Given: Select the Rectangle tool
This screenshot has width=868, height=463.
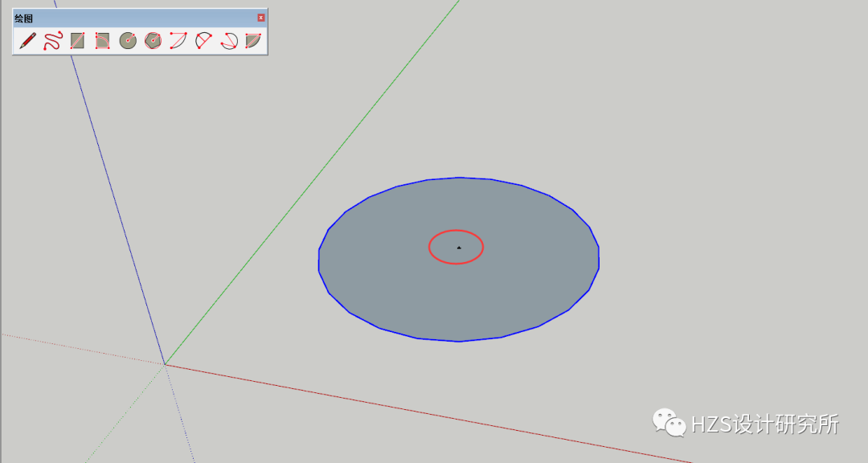Looking at the screenshot, I should (79, 41).
